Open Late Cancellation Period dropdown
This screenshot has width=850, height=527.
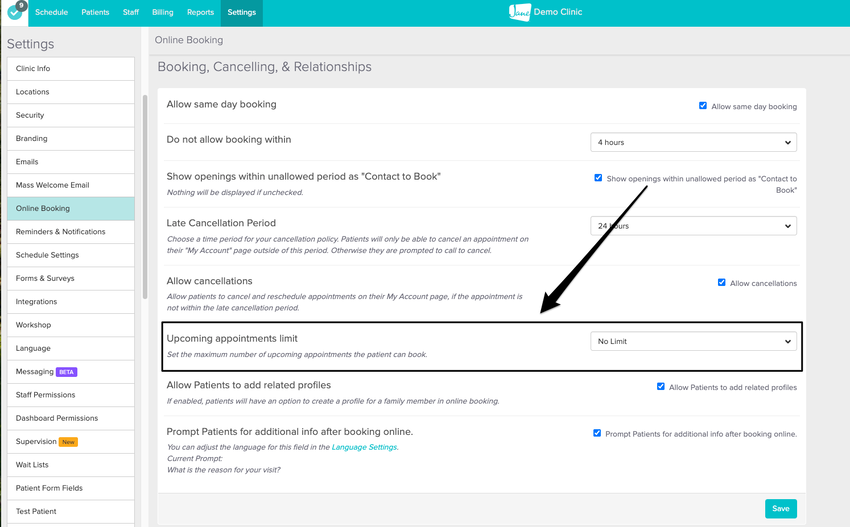pos(693,226)
